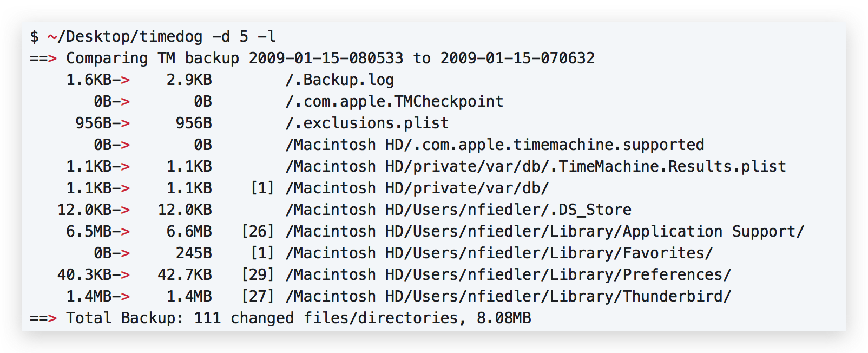Click the /private/var/db/ directory line
The height and width of the screenshot is (353, 868).
pyautogui.click(x=417, y=188)
